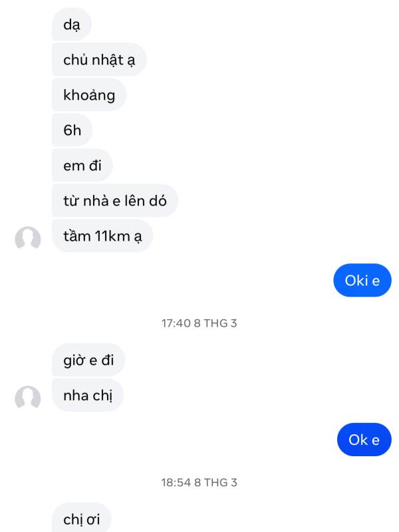Tap the topmost received message in chat

[71, 25]
